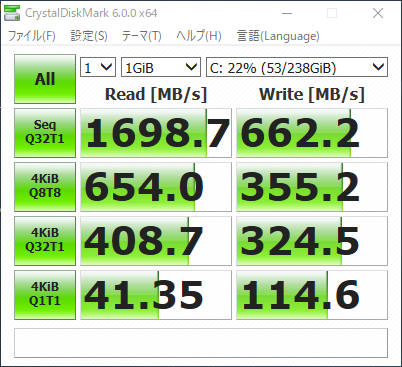This screenshot has width=402, height=367.
Task: Click the 4KiB Q1T1 read result 41.35
Action: pyautogui.click(x=156, y=295)
